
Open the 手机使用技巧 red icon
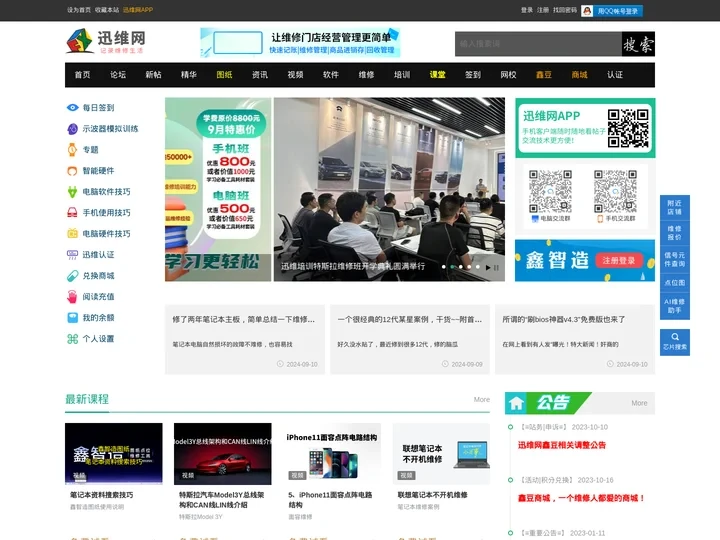(72, 213)
